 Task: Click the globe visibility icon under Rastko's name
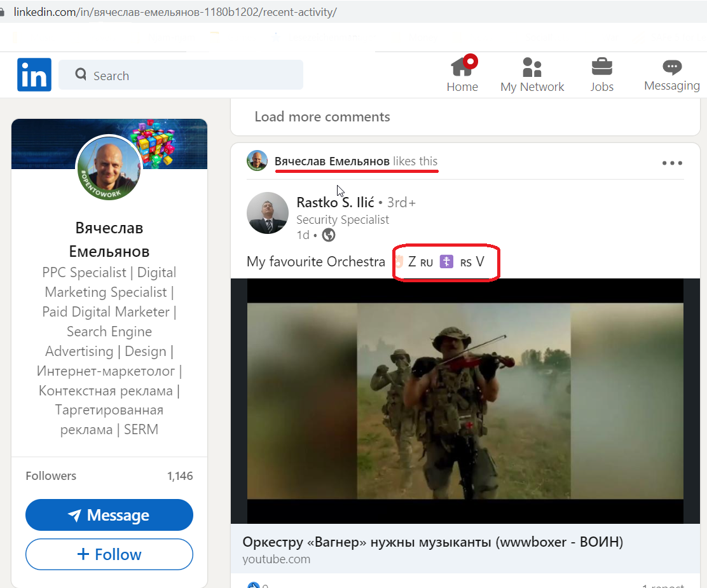click(x=329, y=235)
